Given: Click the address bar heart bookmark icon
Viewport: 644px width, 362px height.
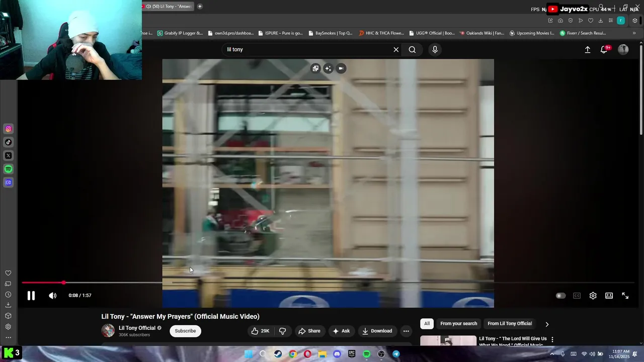Looking at the screenshot, I should pyautogui.click(x=590, y=21).
